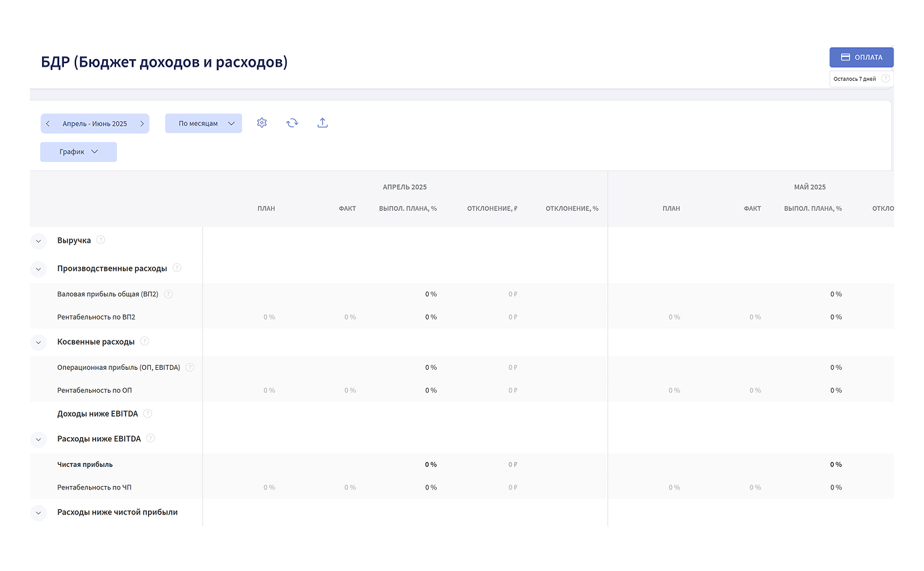Expand the Выручка row
Image resolution: width=924 pixels, height=571 pixels.
[x=38, y=241]
